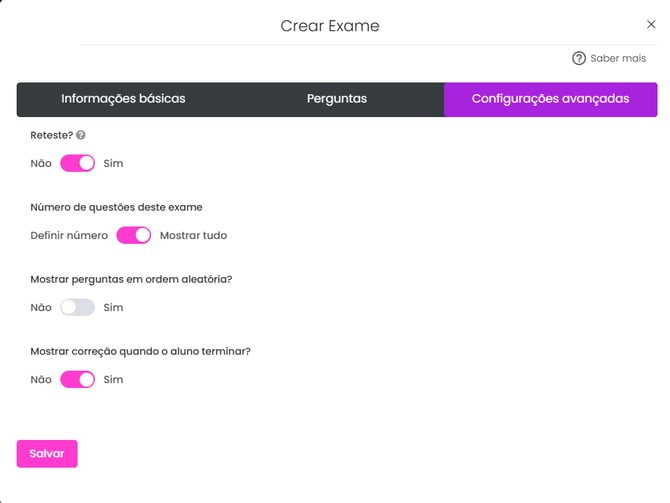Toggle the Reteste switch off

pos(77,163)
